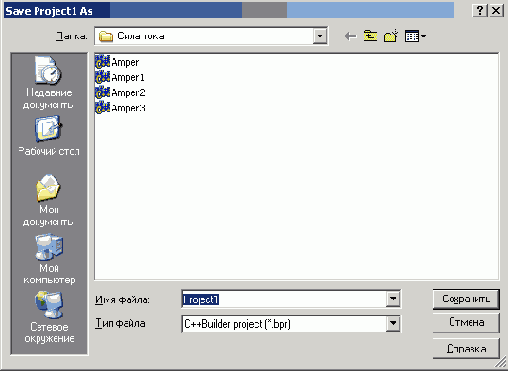Select the Amper2 project file icon

(102, 93)
